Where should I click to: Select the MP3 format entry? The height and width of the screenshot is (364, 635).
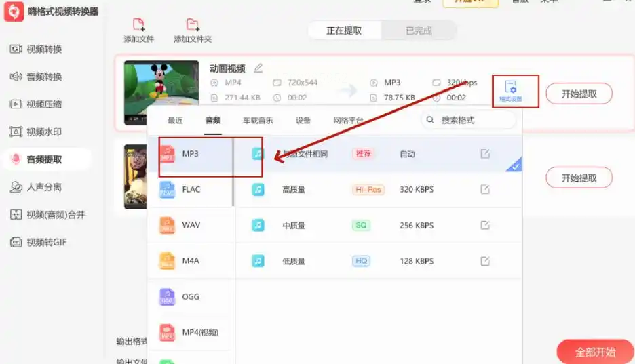point(191,154)
